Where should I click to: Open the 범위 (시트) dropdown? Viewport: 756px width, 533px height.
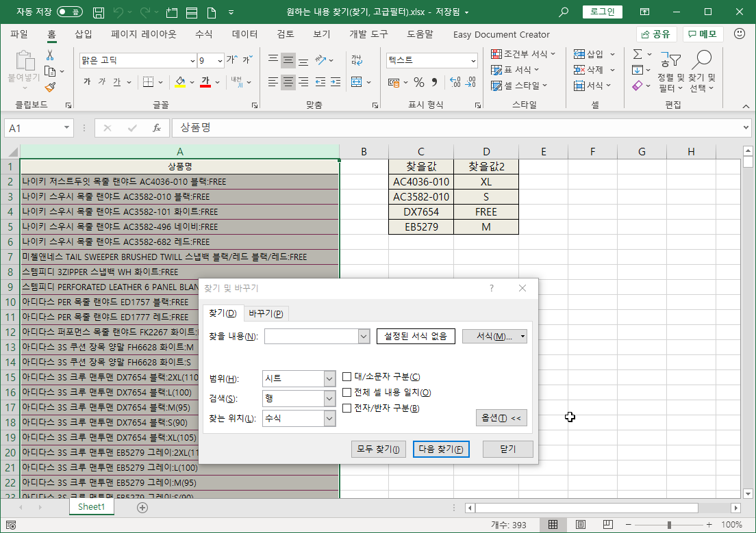pos(329,379)
